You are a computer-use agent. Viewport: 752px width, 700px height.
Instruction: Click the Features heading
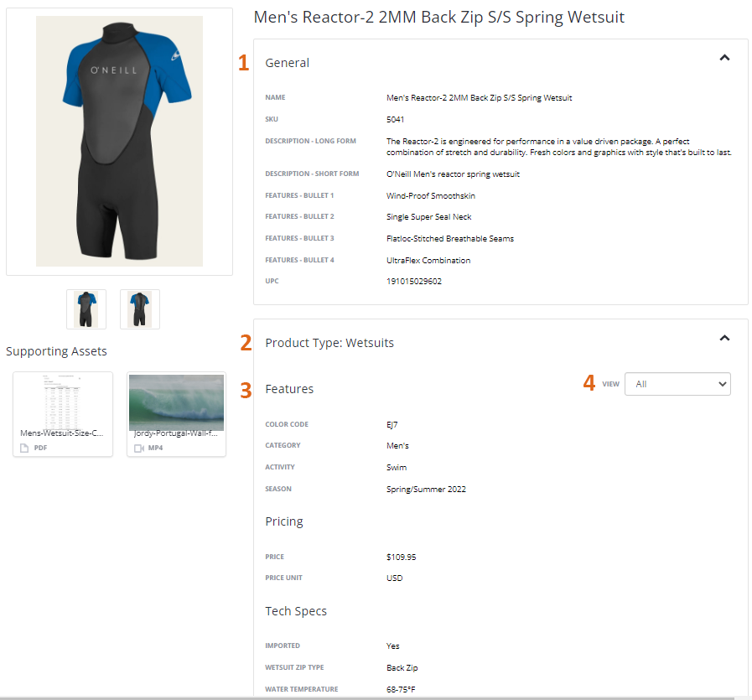pos(289,389)
